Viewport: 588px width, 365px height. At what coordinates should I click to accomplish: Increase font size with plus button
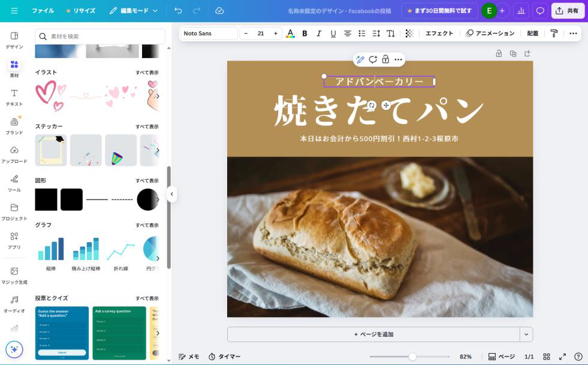pos(276,34)
